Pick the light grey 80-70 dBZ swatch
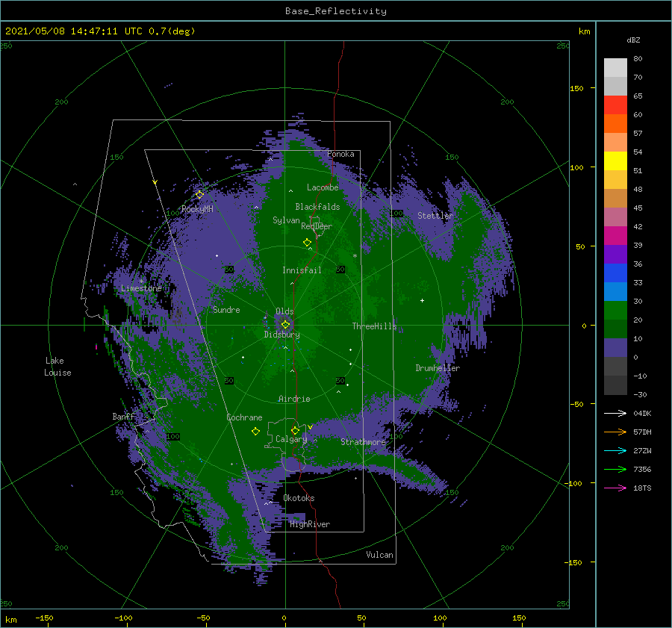Viewport: 672px width, 628px height. (x=615, y=68)
